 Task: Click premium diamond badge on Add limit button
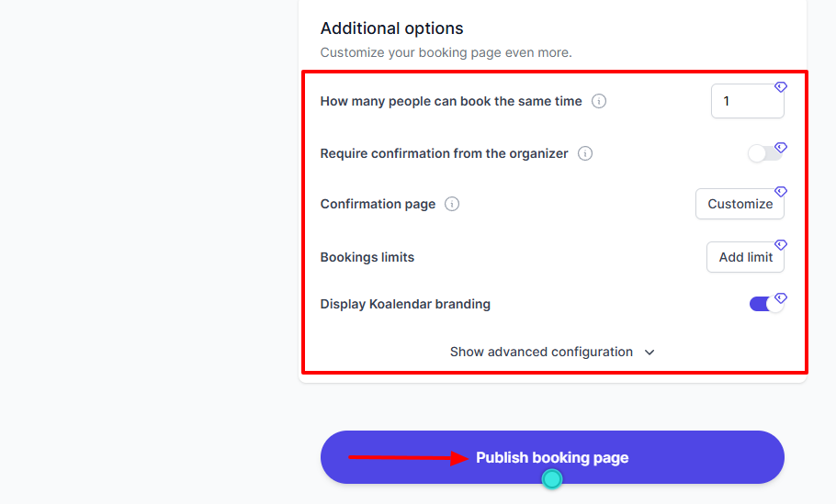point(781,245)
